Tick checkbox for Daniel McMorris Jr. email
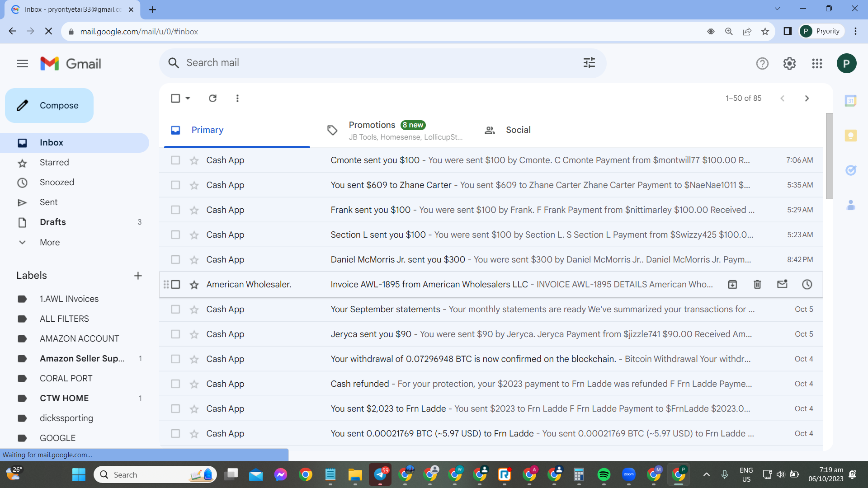 tap(175, 259)
